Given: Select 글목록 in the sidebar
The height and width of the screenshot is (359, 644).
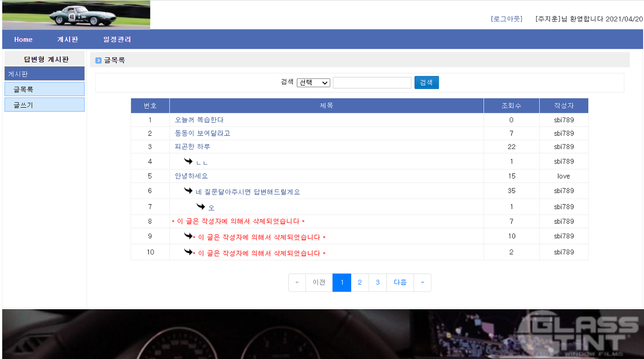Looking at the screenshot, I should pos(44,89).
